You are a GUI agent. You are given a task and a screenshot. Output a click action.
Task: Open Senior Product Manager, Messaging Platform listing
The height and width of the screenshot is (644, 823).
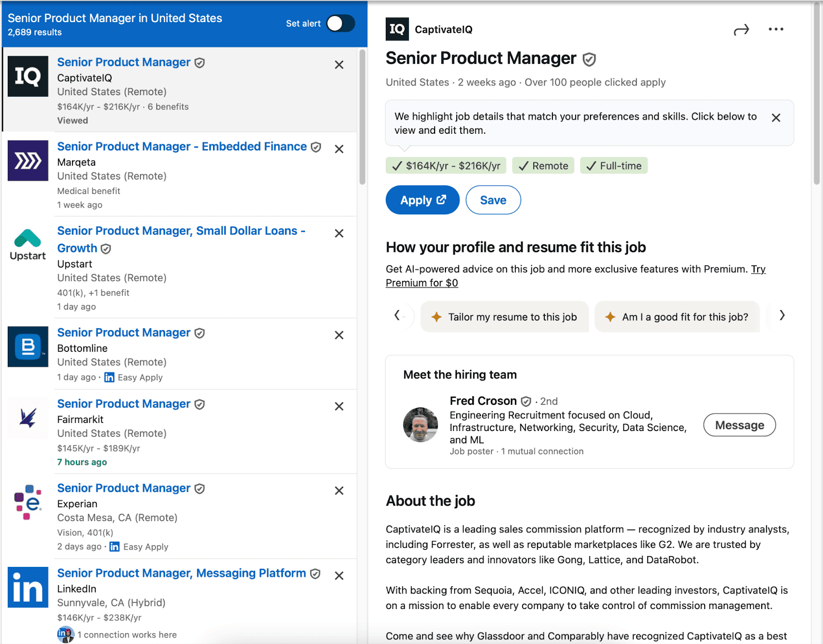182,573
